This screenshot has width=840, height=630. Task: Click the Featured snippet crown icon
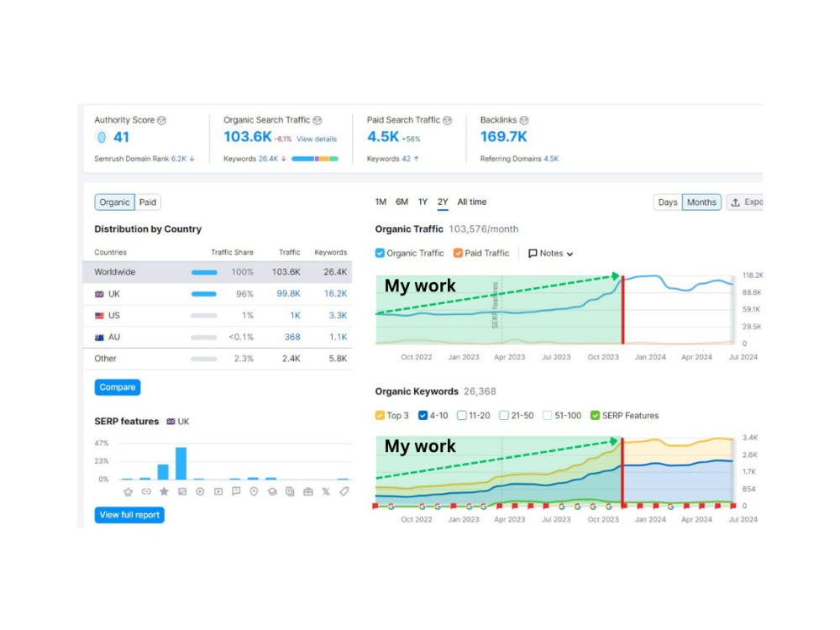coord(128,491)
